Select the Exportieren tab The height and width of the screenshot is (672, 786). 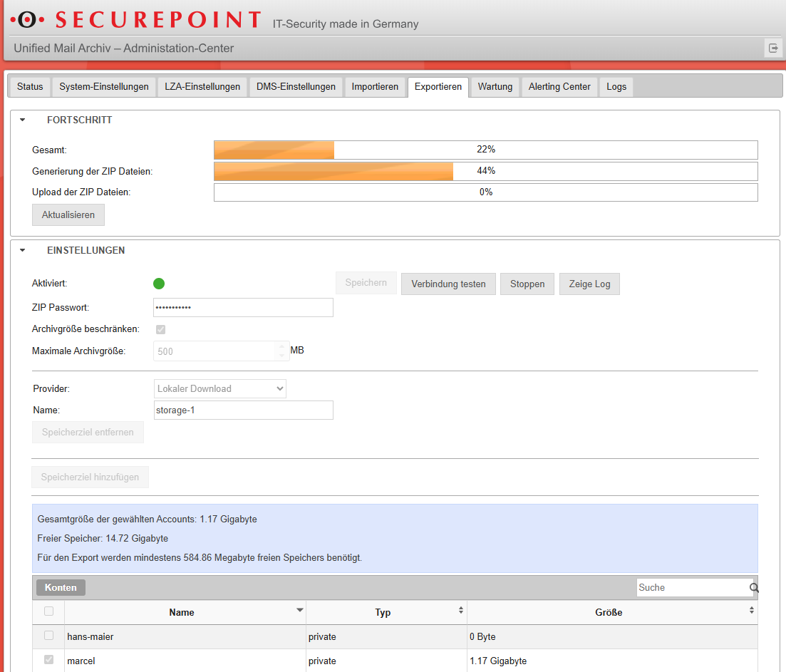point(438,87)
